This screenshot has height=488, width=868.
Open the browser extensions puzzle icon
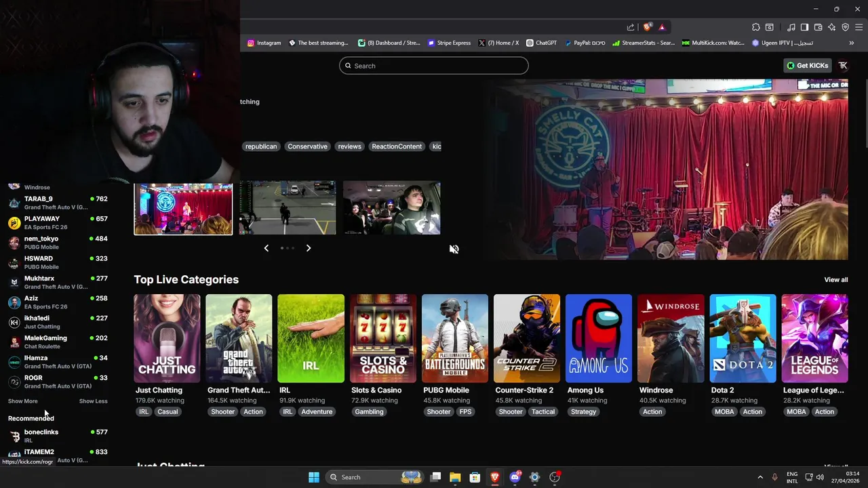756,27
